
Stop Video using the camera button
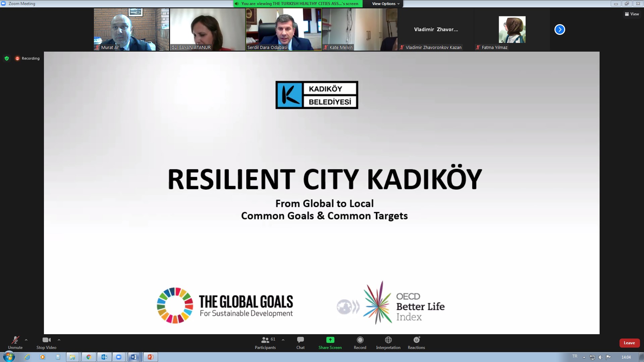tap(46, 343)
